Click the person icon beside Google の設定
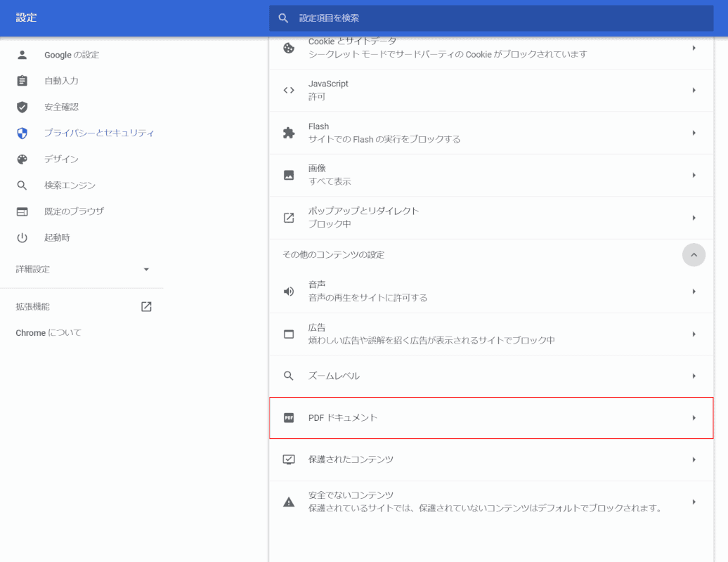728x562 pixels. point(22,55)
